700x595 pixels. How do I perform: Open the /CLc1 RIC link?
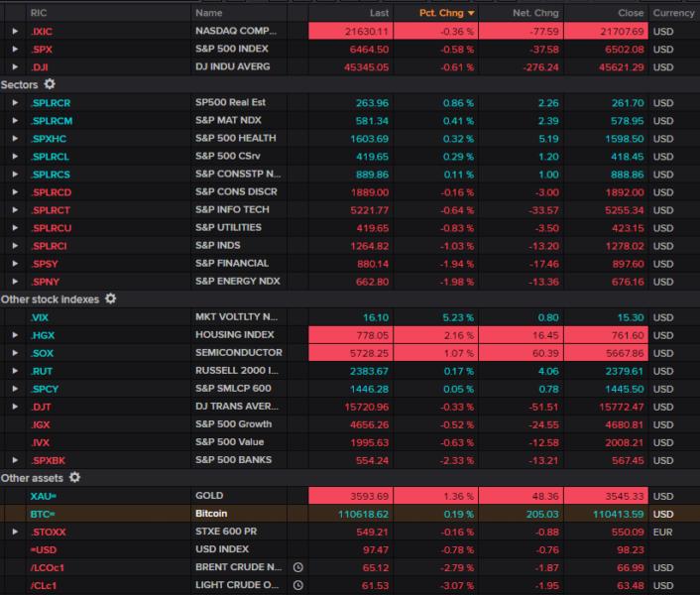[x=44, y=585]
